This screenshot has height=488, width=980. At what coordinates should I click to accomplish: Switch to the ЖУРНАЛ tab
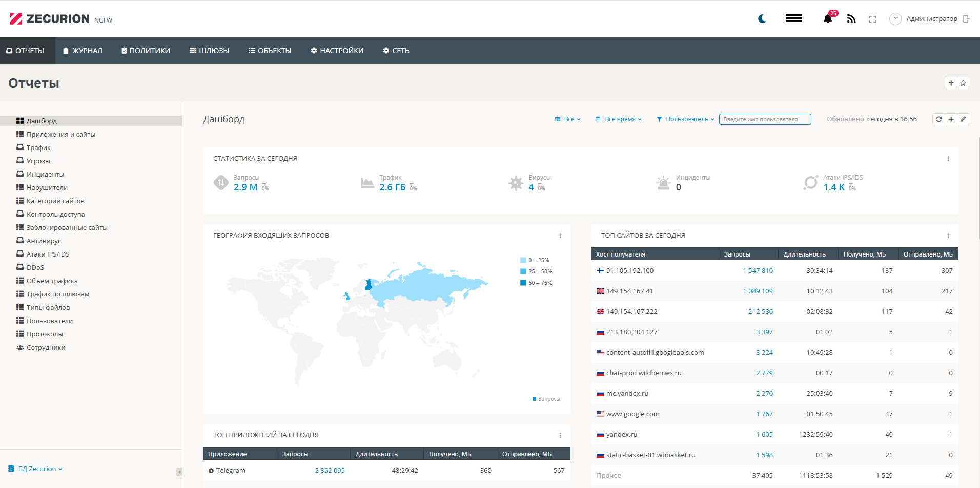point(83,51)
